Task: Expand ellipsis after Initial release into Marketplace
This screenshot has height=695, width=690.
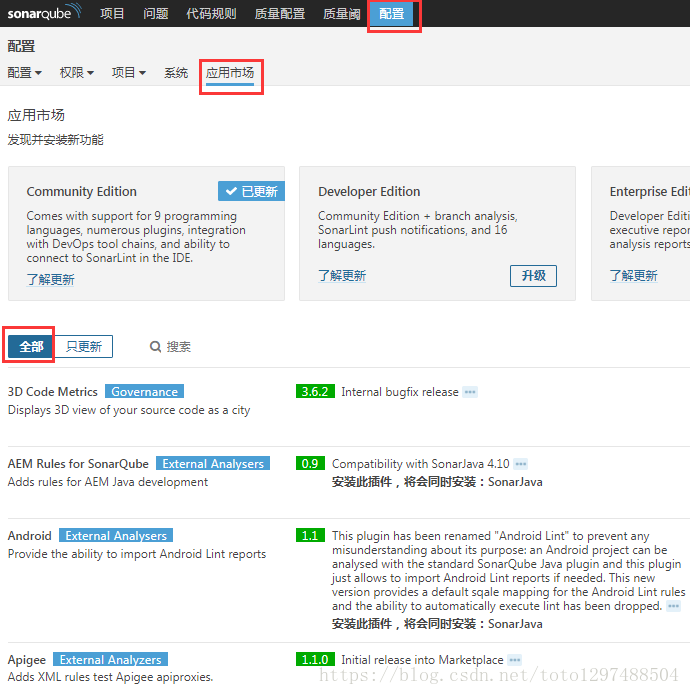Action: tap(515, 660)
